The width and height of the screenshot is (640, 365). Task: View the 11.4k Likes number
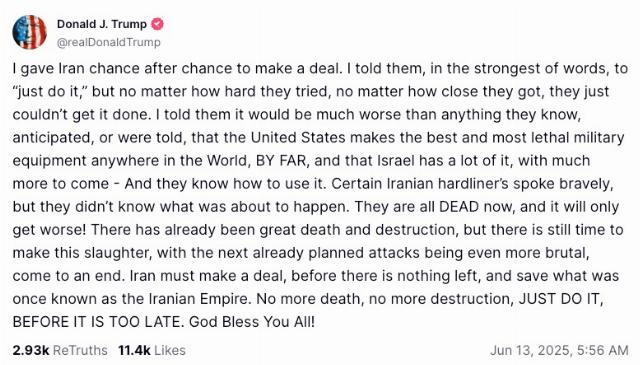coord(135,350)
